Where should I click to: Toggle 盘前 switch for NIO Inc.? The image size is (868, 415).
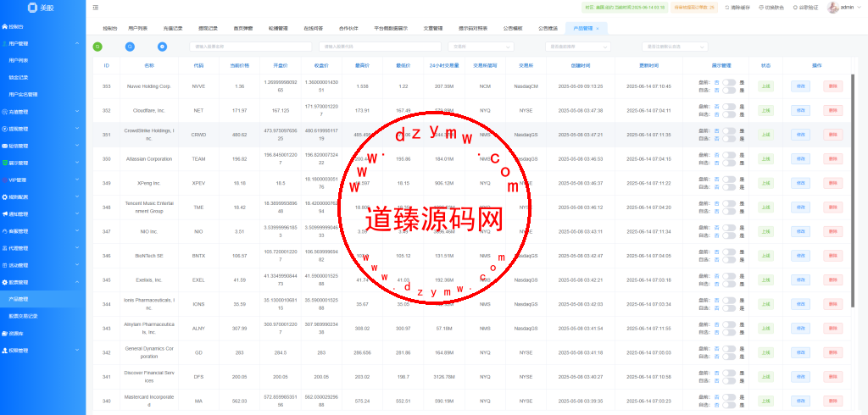pos(729,228)
